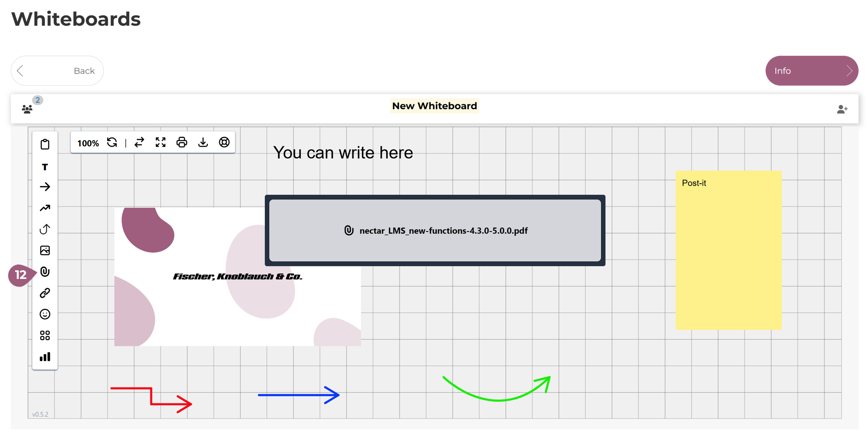This screenshot has width=868, height=447.
Task: Open the shapes grid tool
Action: coord(45,336)
